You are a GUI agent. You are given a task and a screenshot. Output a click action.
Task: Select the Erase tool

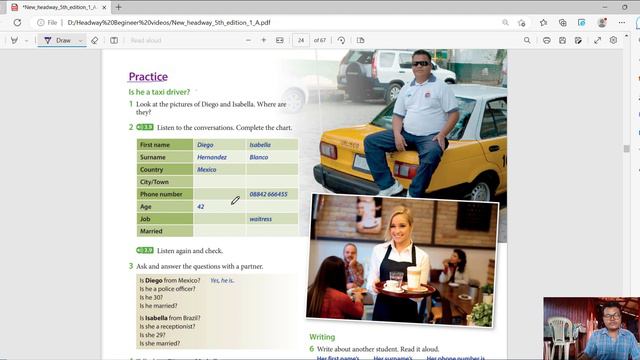[x=95, y=40]
